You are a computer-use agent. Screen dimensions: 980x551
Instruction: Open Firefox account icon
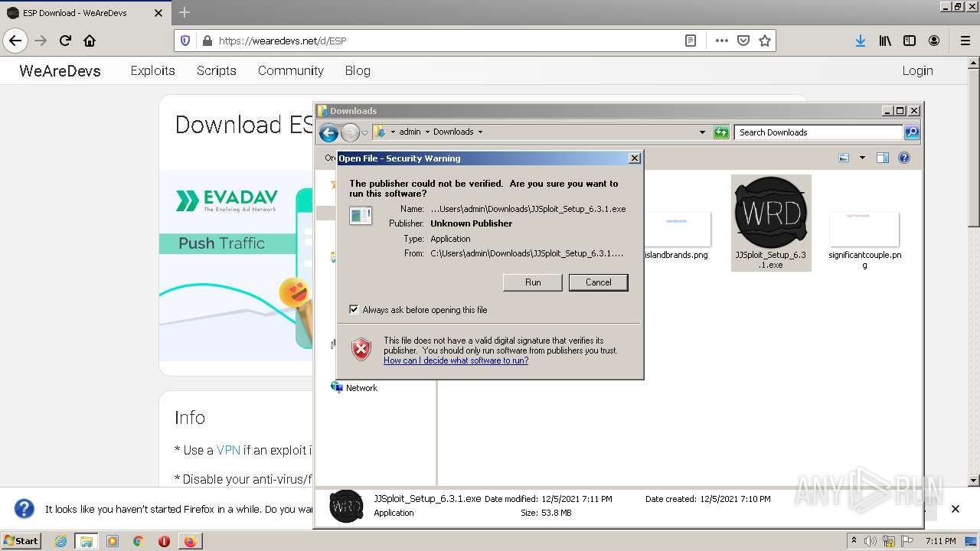click(934, 41)
